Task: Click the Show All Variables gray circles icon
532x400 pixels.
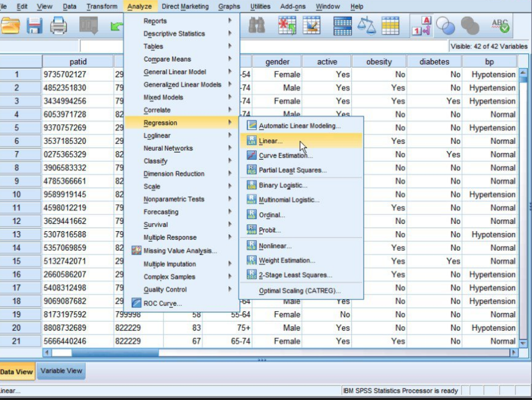Action: tap(470, 26)
